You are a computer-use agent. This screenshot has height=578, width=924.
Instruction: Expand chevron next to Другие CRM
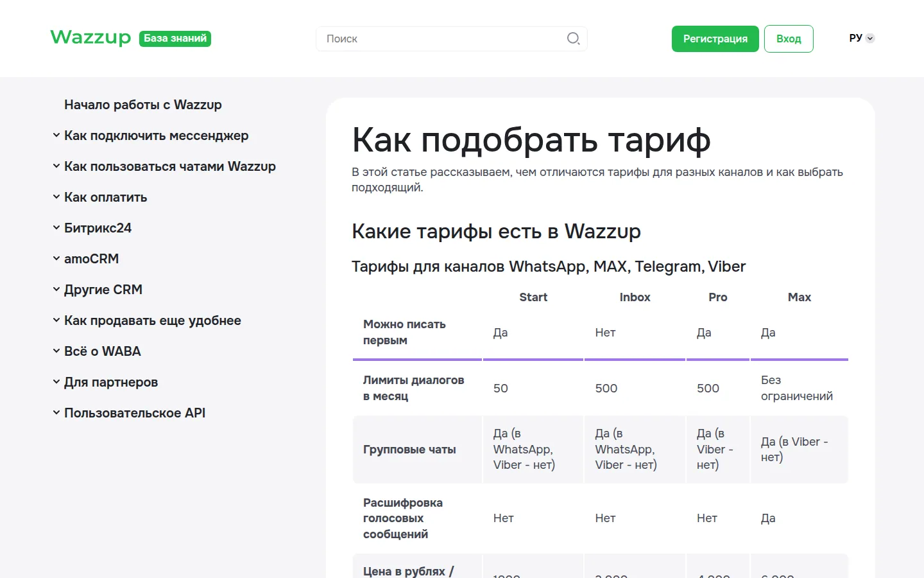56,290
